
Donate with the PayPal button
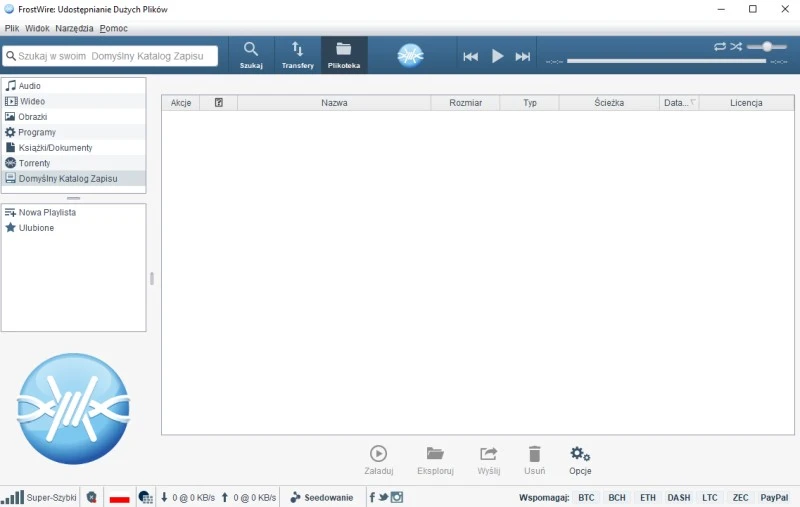pos(774,497)
